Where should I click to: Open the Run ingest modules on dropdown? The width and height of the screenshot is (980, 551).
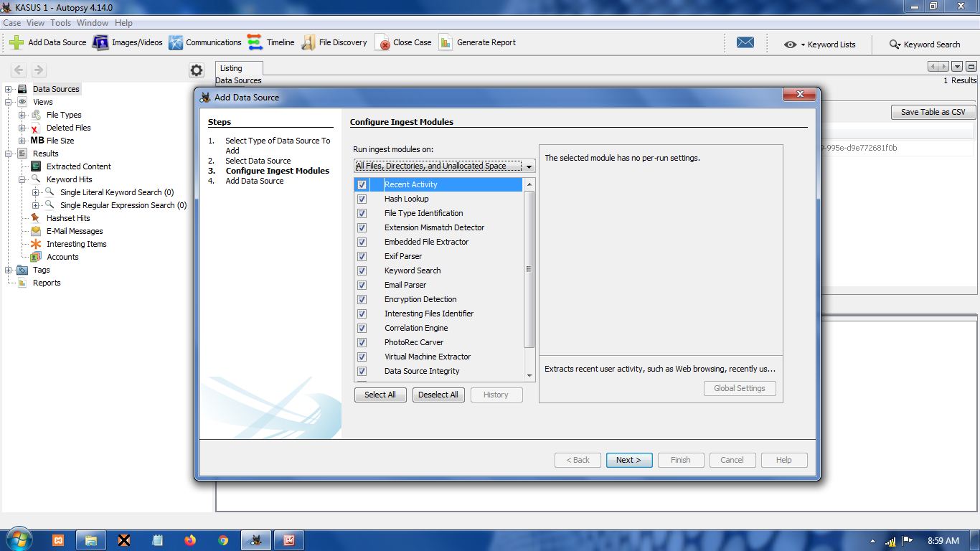point(444,166)
